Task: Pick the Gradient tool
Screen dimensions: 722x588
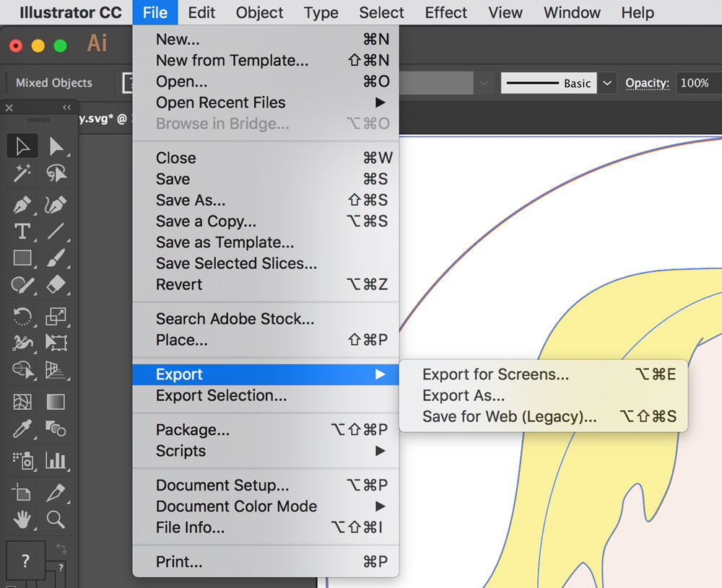Action: (57, 400)
